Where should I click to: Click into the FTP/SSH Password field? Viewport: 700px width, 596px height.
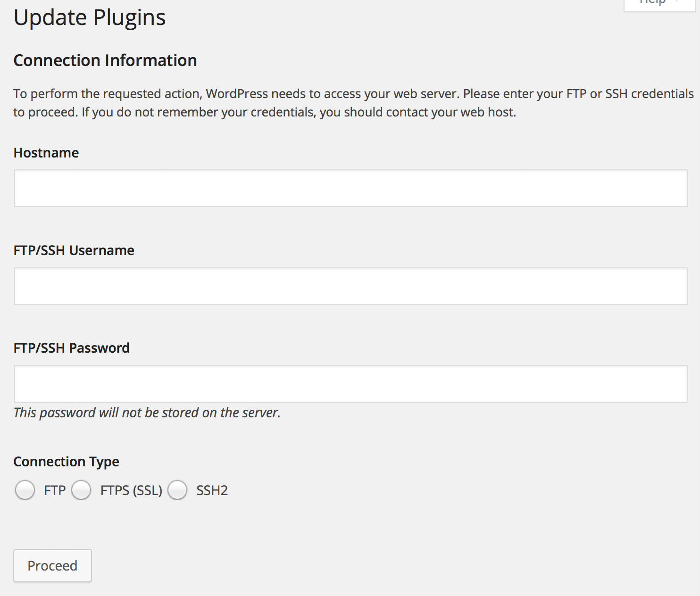pyautogui.click(x=350, y=384)
